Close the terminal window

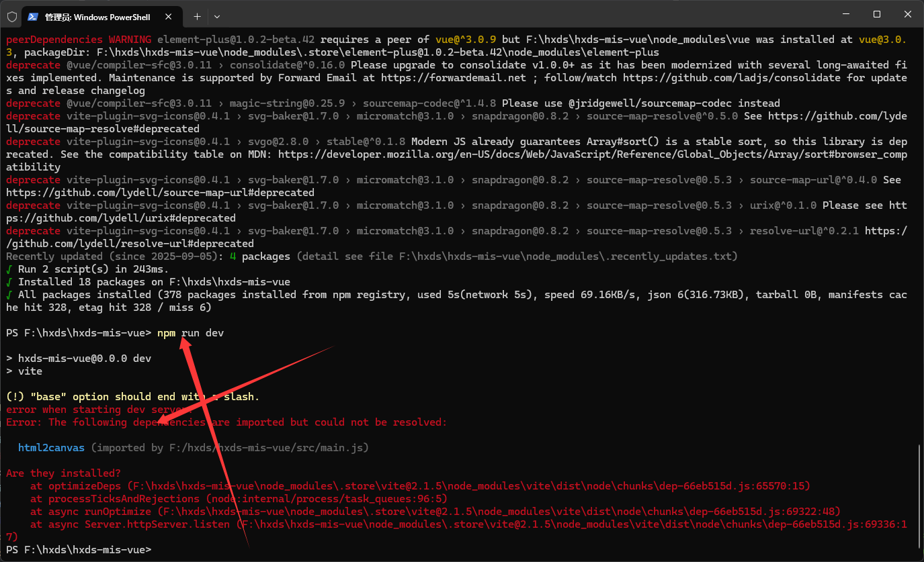(x=908, y=14)
